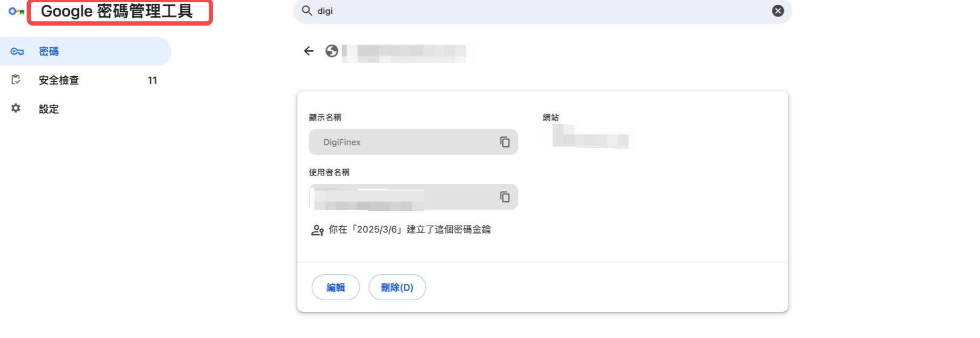Open 密碼 in the sidebar
Image resolution: width=980 pixels, height=338 pixels.
pos(86,51)
